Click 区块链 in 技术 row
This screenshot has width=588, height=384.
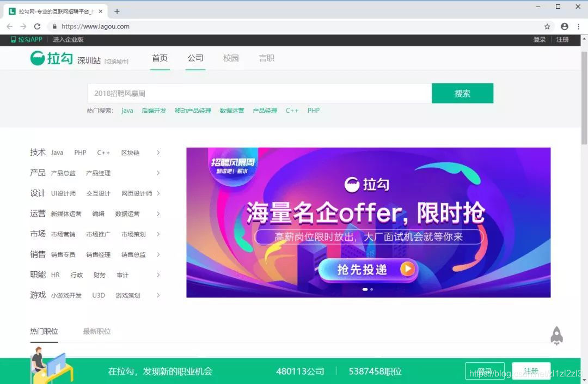[131, 153]
